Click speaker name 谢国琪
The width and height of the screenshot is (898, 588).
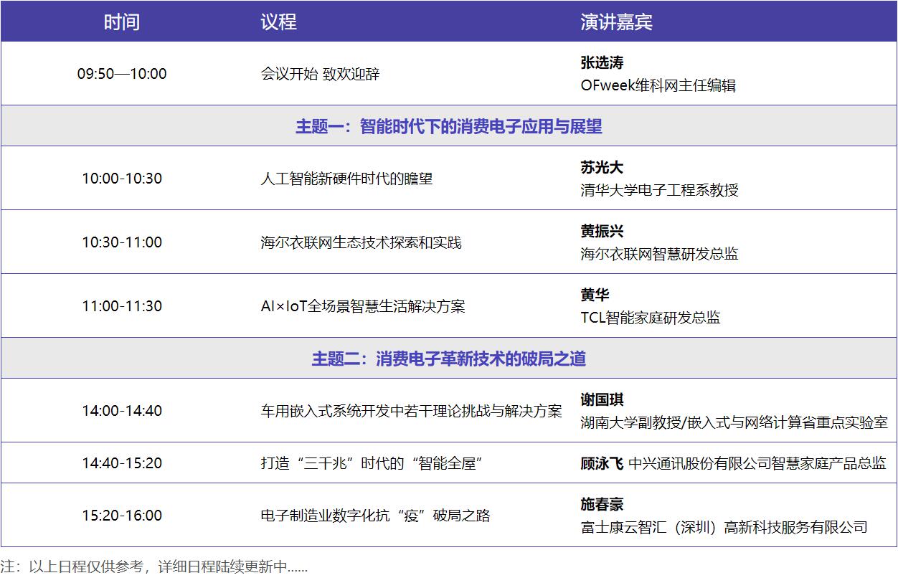(x=602, y=400)
